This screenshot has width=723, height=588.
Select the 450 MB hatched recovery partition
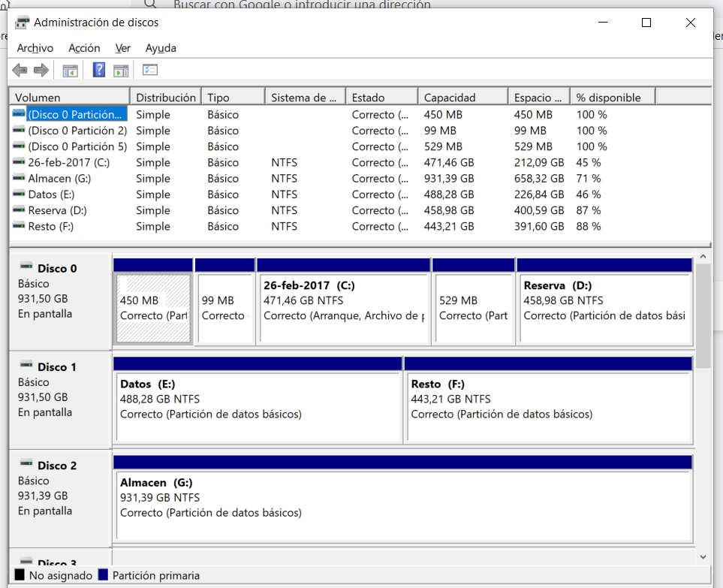pos(152,308)
